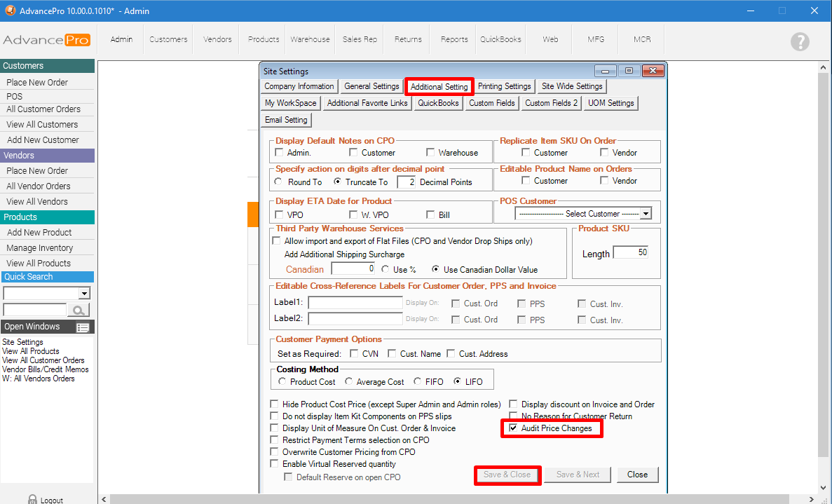The height and width of the screenshot is (504, 832).
Task: Click the Product SKU Length field
Action: click(x=630, y=253)
